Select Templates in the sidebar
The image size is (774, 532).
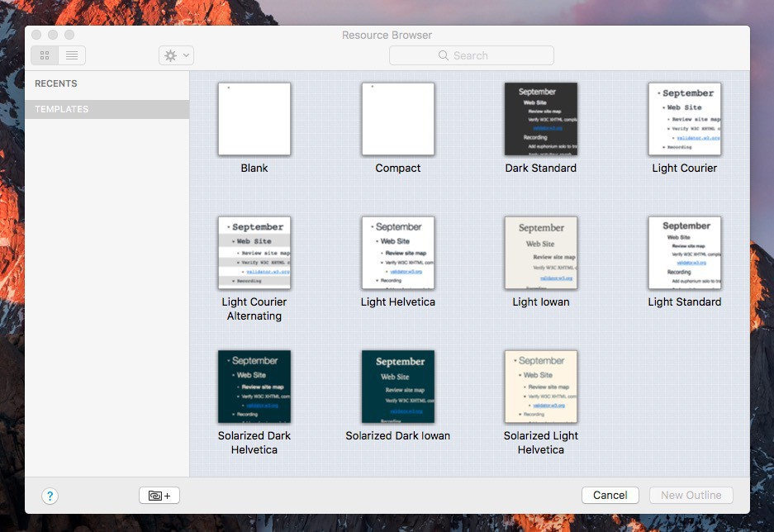pyautogui.click(x=61, y=109)
